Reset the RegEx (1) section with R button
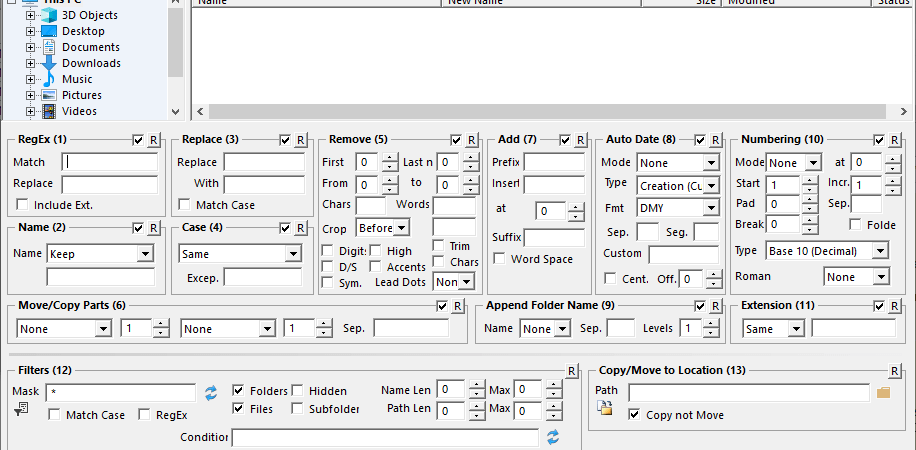Viewport: 916px width, 450px height. click(x=154, y=140)
